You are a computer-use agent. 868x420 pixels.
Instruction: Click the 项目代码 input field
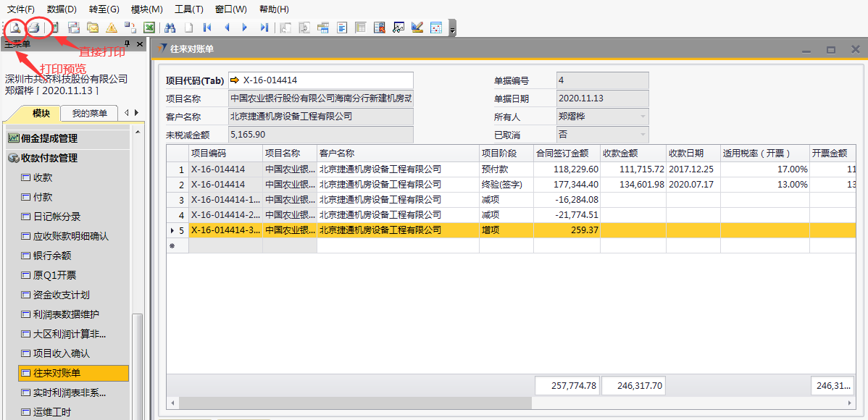326,80
